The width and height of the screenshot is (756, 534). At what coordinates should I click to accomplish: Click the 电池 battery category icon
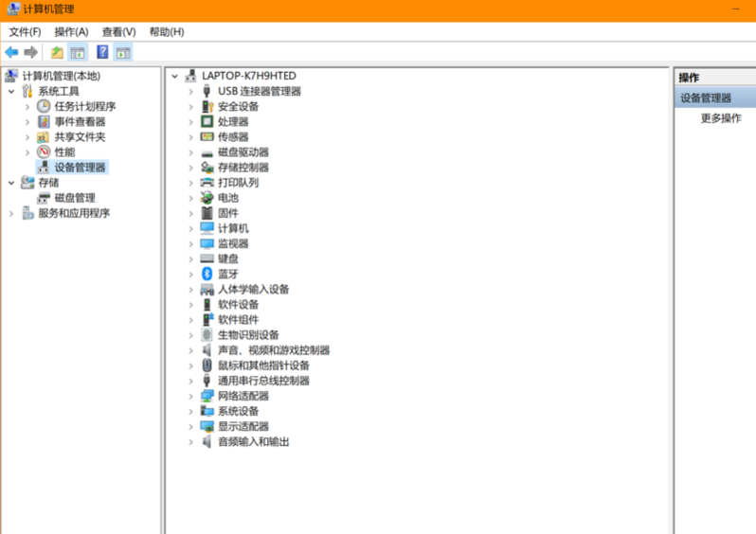[207, 198]
